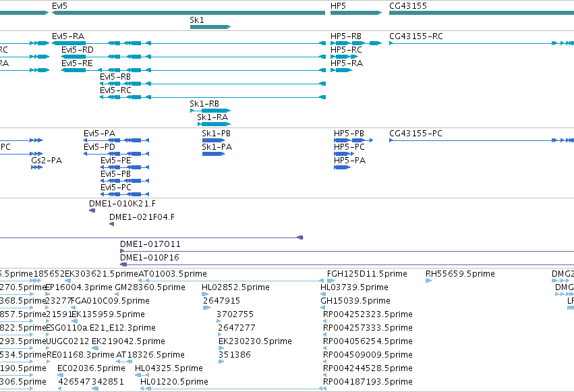
Task: Select the 351386 EST label
Action: pyautogui.click(x=234, y=355)
